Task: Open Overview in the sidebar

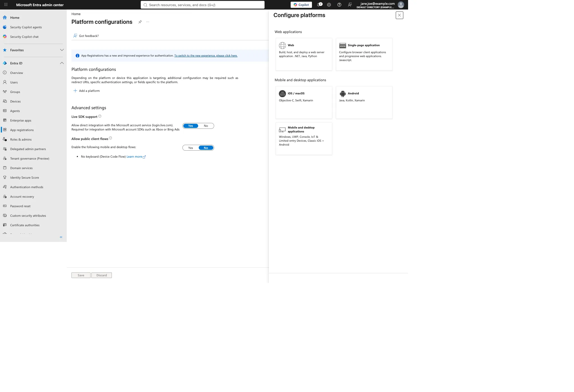Action: [x=33, y=73]
